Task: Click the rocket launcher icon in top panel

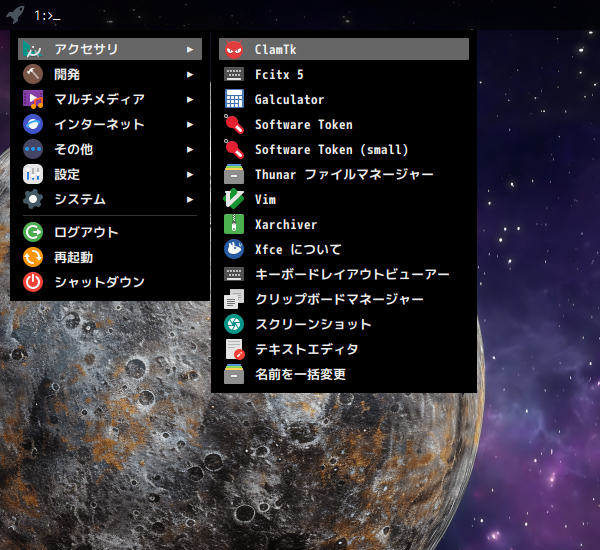Action: click(15, 15)
